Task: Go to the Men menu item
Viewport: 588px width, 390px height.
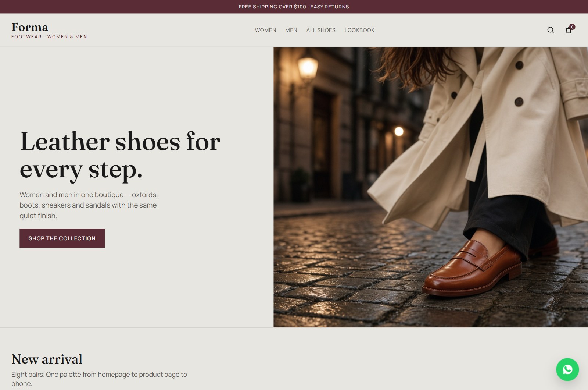Action: point(291,30)
